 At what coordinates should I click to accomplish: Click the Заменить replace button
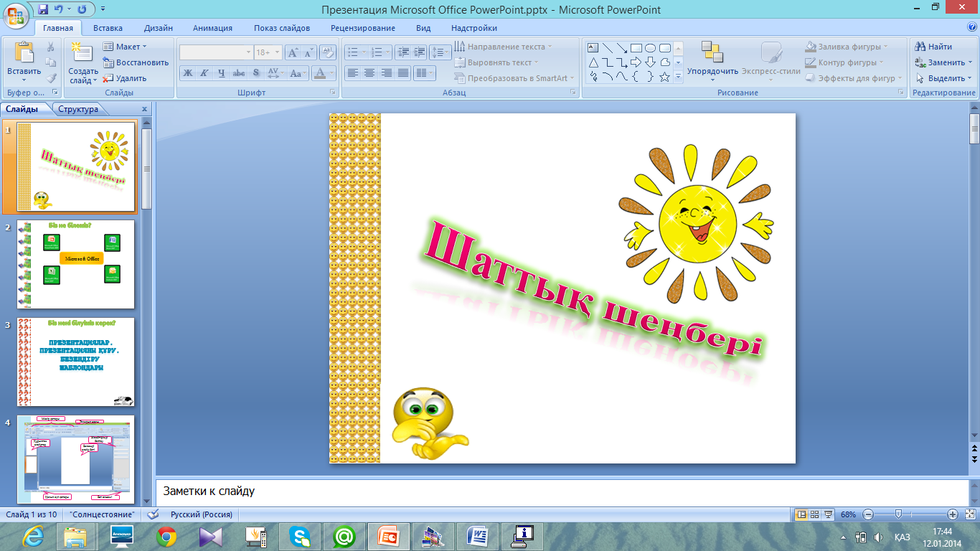click(x=943, y=62)
